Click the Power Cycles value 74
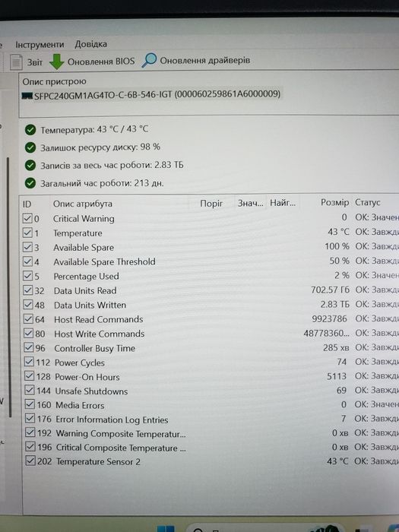The height and width of the screenshot is (532, 399). point(342,362)
